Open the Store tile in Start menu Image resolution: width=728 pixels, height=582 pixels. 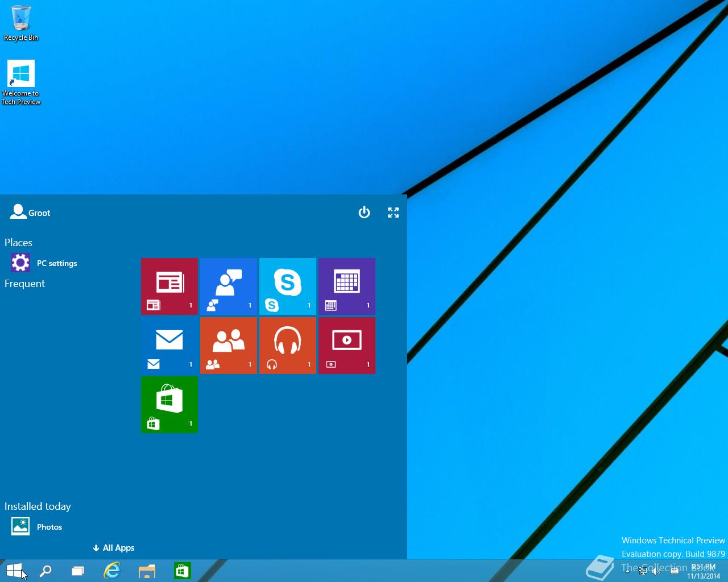pyautogui.click(x=169, y=405)
